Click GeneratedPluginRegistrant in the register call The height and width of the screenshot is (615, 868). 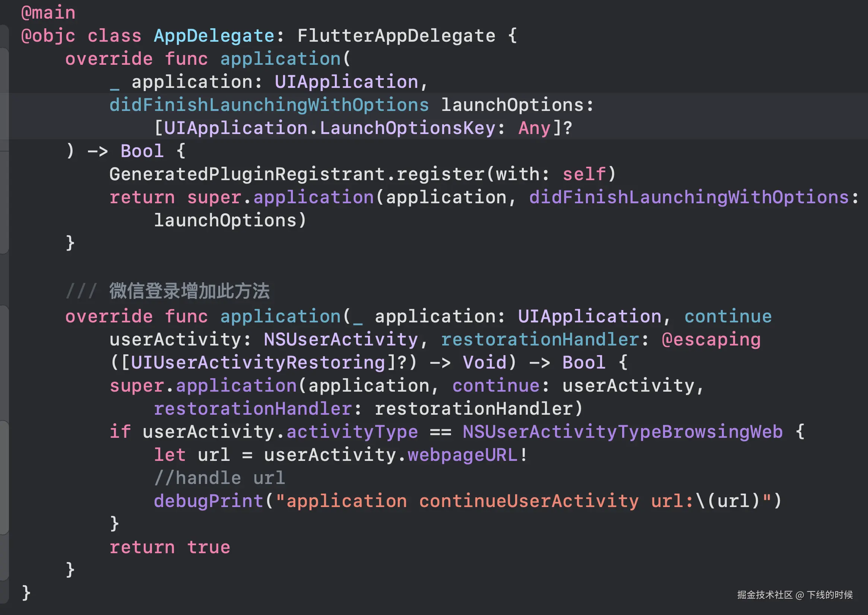tap(247, 174)
